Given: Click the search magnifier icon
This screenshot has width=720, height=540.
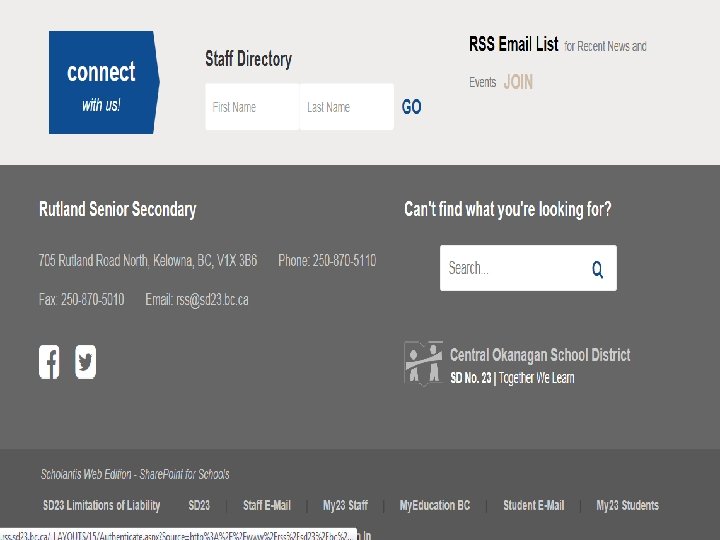Looking at the screenshot, I should click(x=597, y=269).
